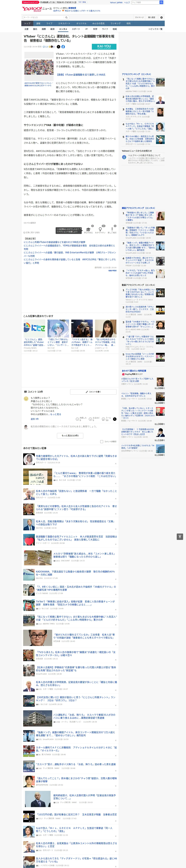Share article on X
The width and height of the screenshot is (186, 868).
[58, 47]
